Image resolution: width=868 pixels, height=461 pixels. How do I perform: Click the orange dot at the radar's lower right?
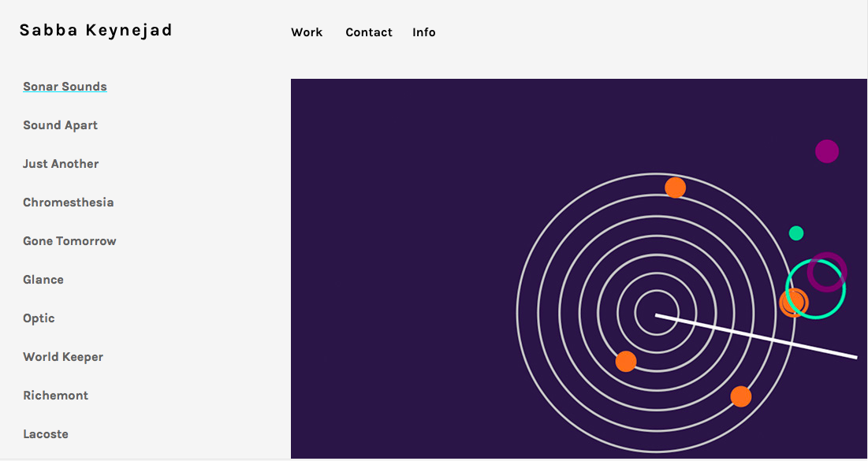[741, 396]
